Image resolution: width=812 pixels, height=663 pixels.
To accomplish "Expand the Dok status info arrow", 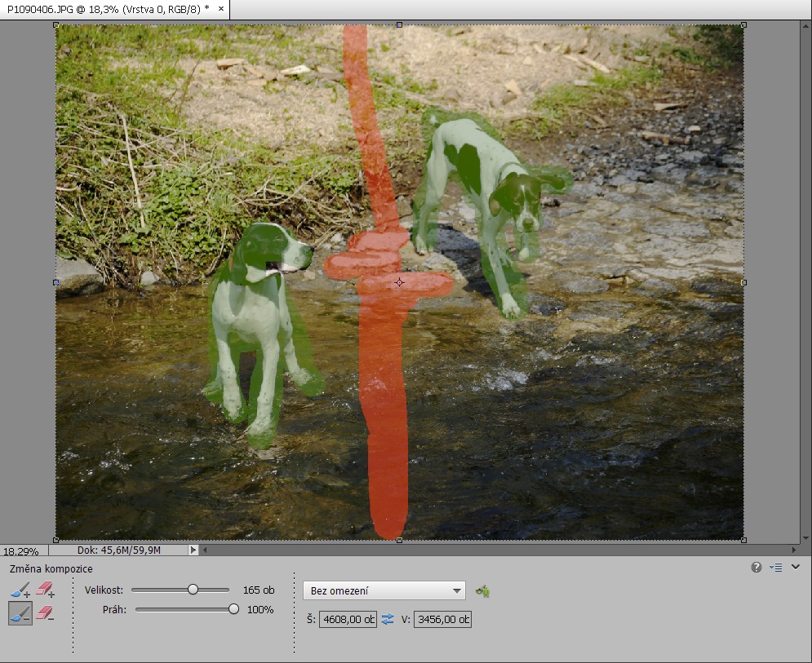I will [193, 550].
